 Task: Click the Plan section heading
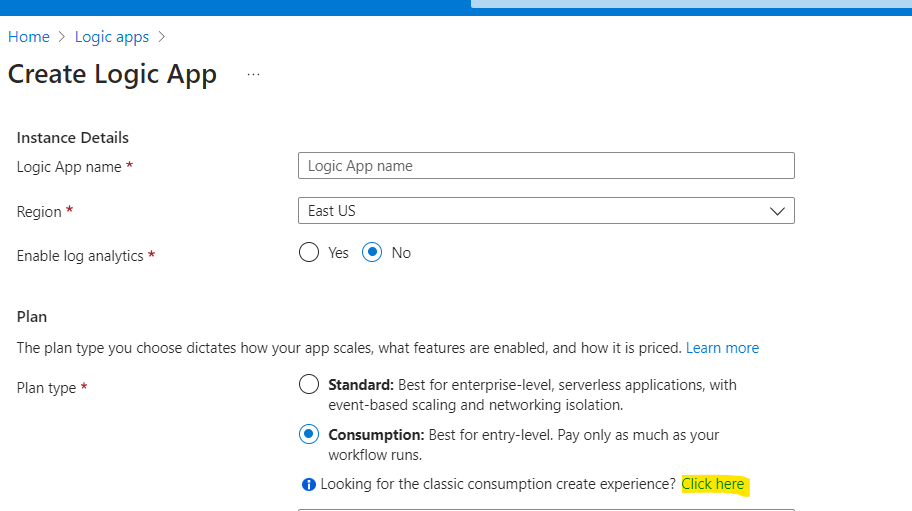[32, 317]
